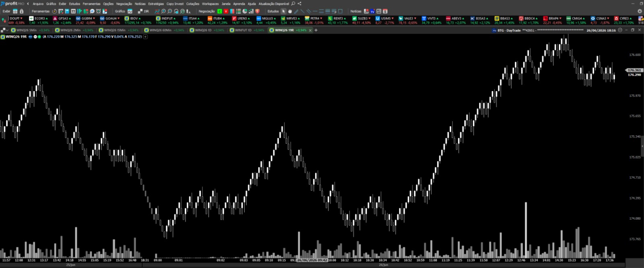Click the share icon in menu bar
644x268 pixels.
coord(299,4)
